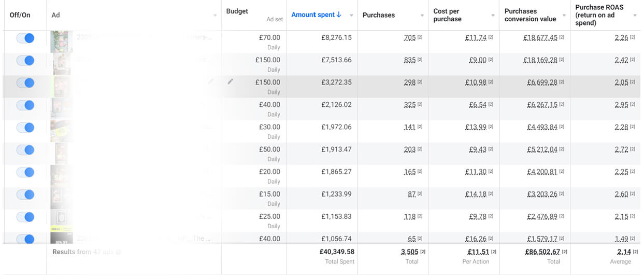Sort by the Cost per purchase header
This screenshot has height=276, width=644.
click(447, 15)
